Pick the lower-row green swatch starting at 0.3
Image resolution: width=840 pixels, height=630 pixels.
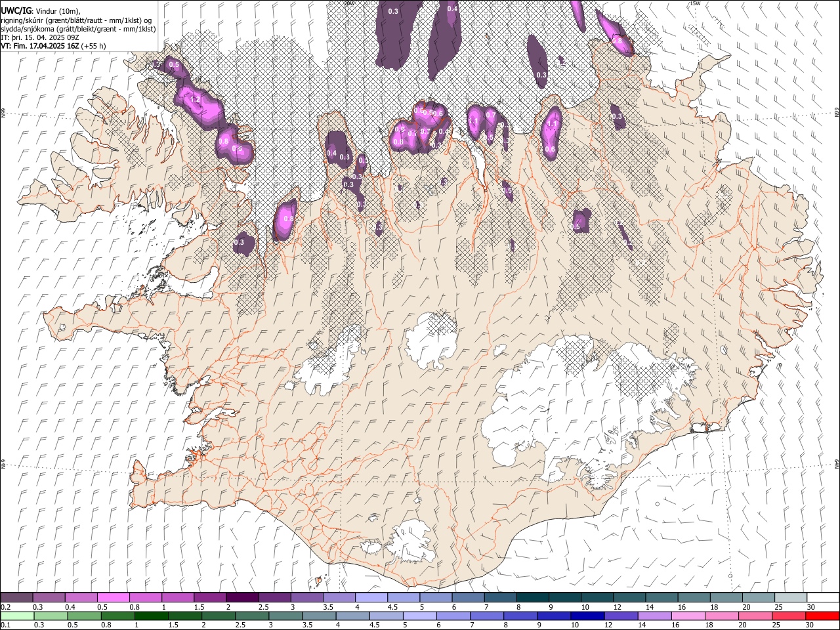(x=51, y=616)
